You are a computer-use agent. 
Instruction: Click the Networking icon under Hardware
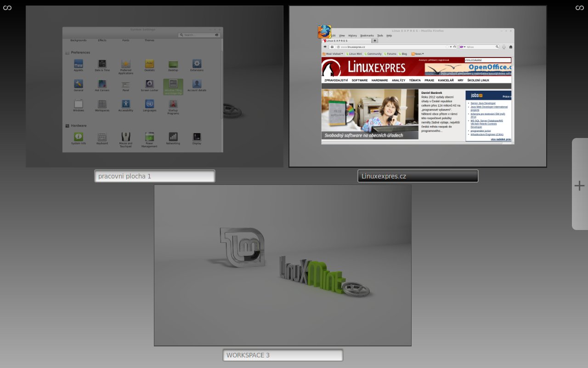173,137
